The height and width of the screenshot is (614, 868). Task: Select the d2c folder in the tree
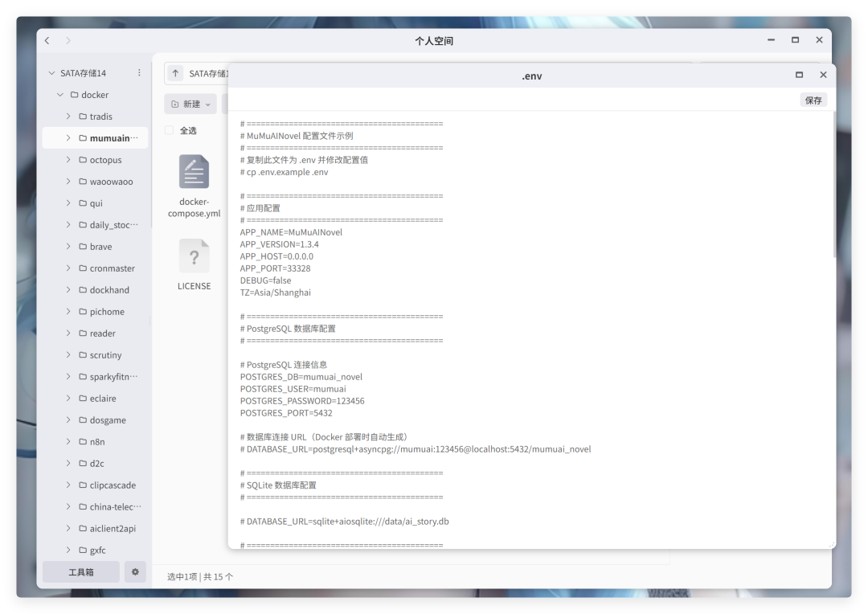95,464
